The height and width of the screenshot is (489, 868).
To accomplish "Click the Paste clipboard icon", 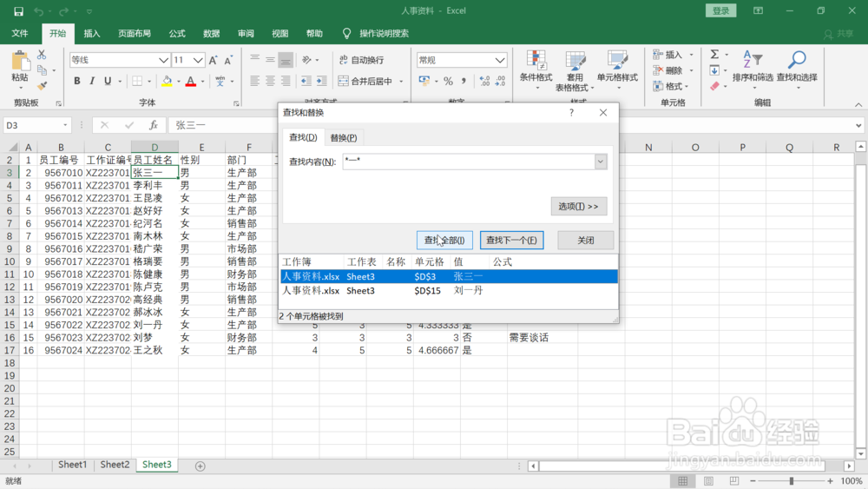I will pyautogui.click(x=20, y=61).
